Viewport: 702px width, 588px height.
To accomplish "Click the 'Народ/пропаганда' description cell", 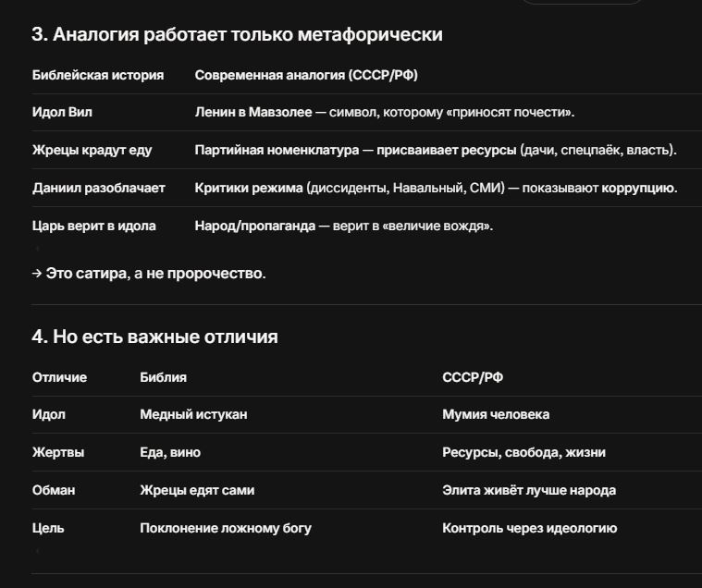I will pos(344,226).
